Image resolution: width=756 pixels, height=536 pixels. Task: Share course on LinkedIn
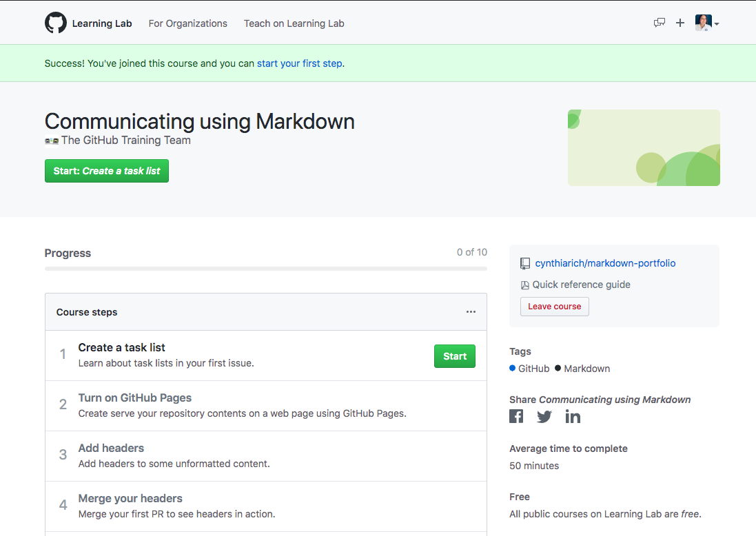(573, 416)
